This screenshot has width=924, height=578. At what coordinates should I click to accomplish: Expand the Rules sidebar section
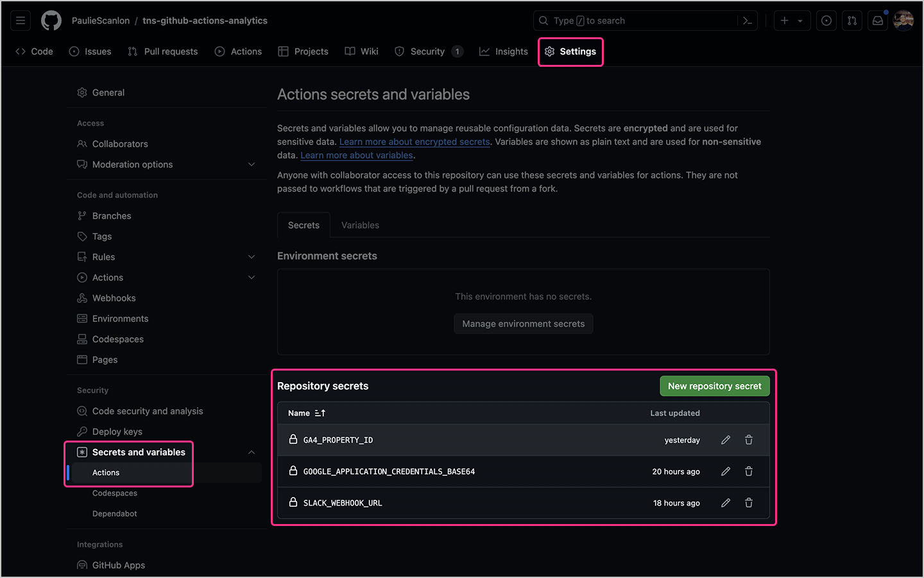pyautogui.click(x=252, y=256)
